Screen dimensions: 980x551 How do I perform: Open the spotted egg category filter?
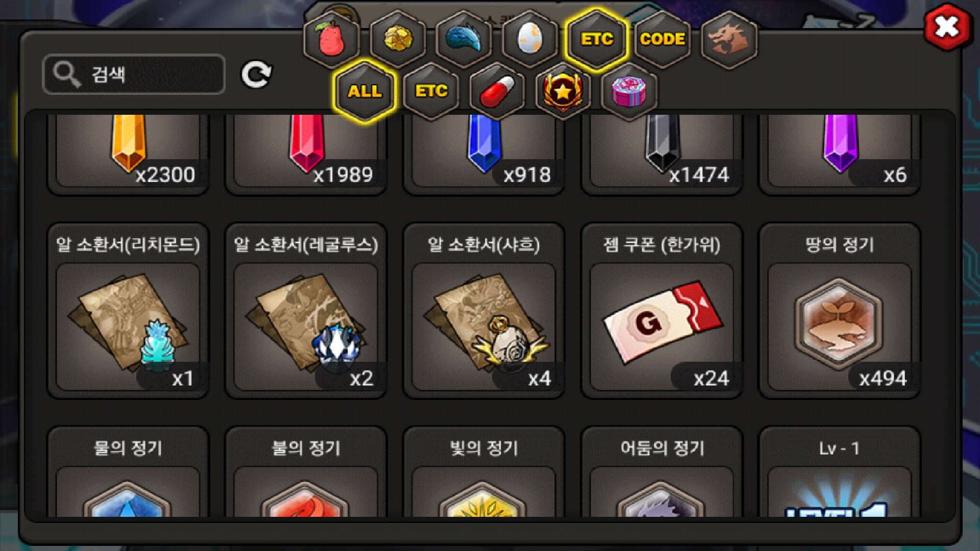[530, 39]
